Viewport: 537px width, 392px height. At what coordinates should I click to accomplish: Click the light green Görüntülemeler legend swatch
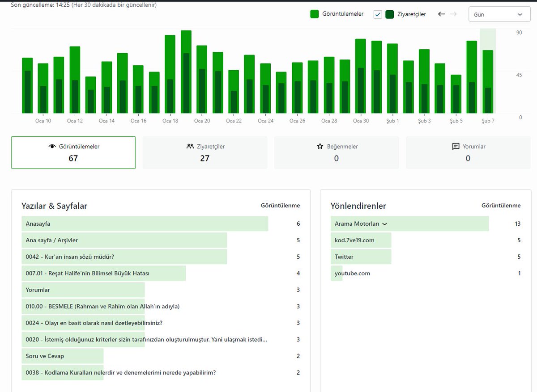(315, 14)
